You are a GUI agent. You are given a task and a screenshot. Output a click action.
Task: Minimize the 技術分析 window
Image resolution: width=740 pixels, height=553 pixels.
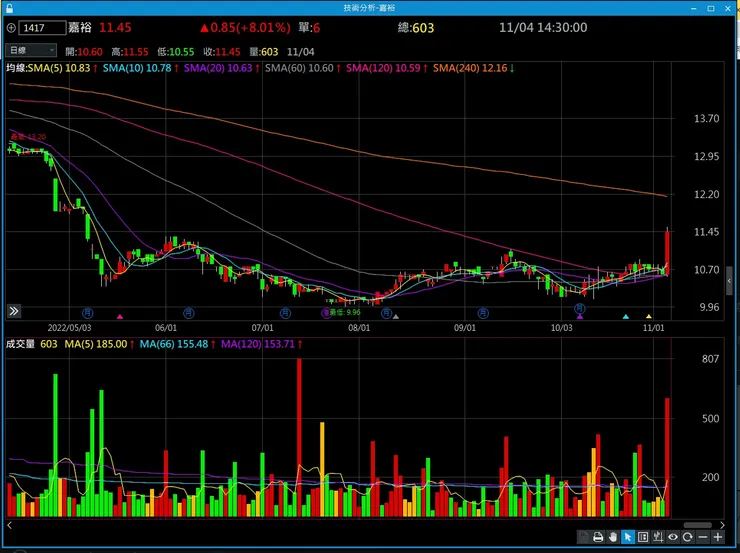694,8
